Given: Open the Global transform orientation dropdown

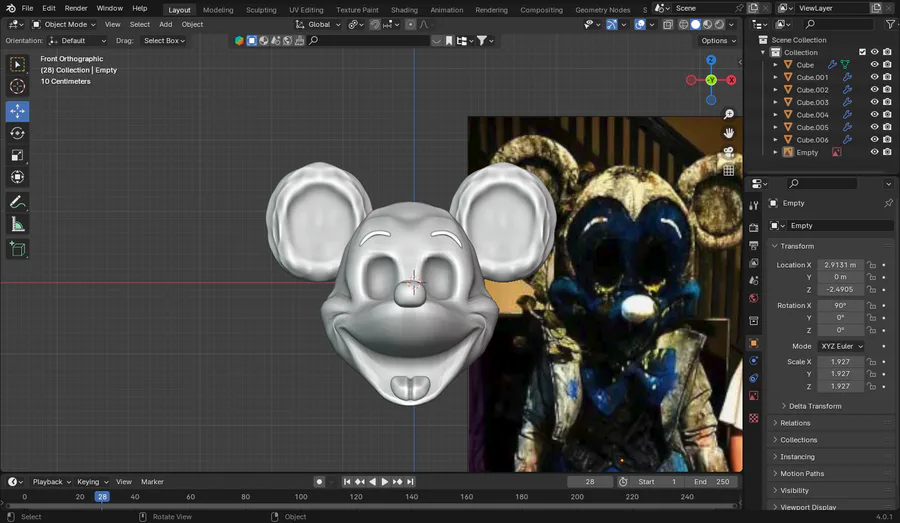Looking at the screenshot, I should (319, 24).
